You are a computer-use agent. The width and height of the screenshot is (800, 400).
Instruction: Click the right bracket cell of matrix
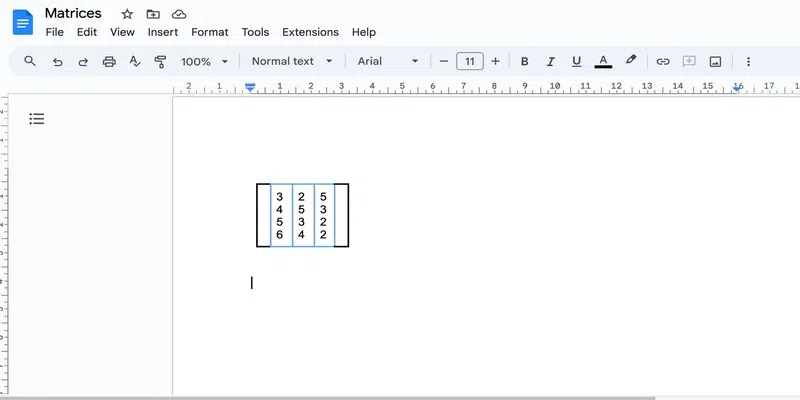point(341,215)
